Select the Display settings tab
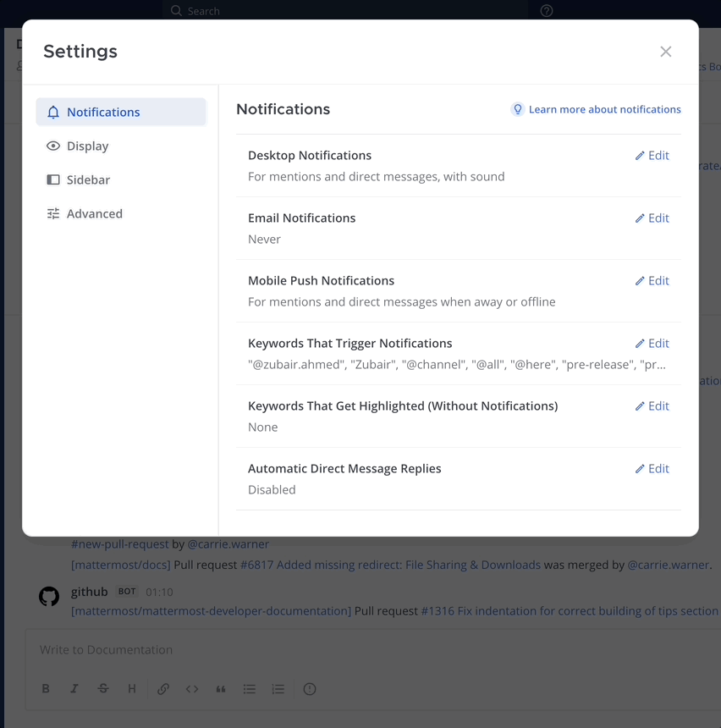 (88, 146)
